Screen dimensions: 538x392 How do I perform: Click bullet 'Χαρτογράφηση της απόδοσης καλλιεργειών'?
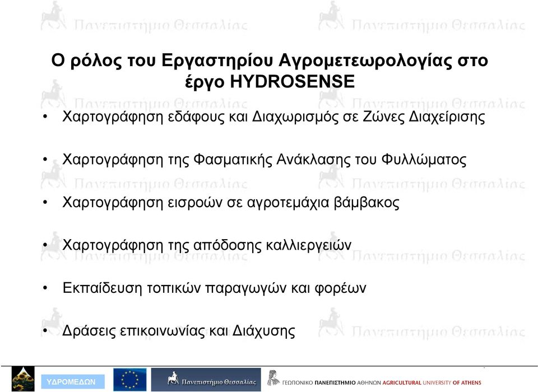[207, 245]
